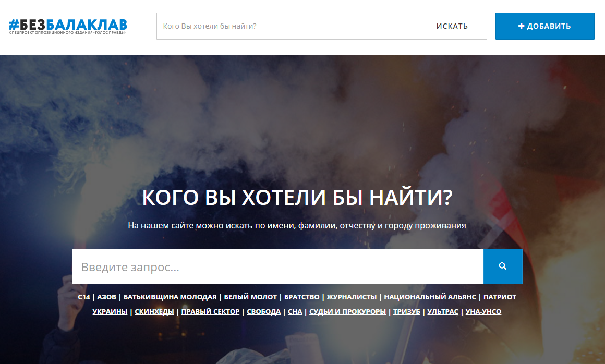
Task: Select the ЖУРНАЛИСТЫ category link
Action: click(352, 297)
